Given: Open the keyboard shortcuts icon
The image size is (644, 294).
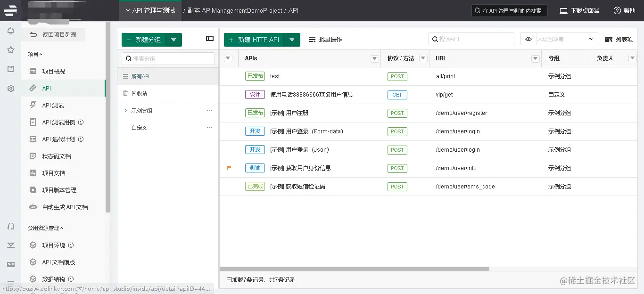Looking at the screenshot, I should [10, 264].
